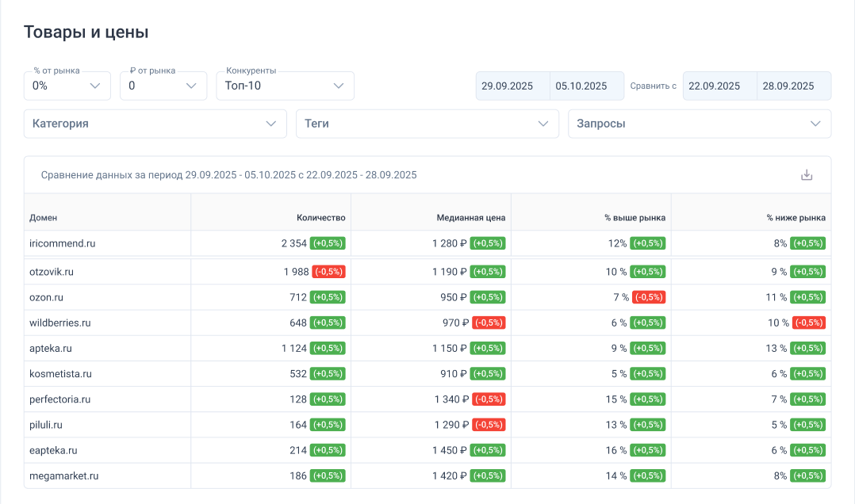Select the iricommend.ru domain row

(62, 243)
